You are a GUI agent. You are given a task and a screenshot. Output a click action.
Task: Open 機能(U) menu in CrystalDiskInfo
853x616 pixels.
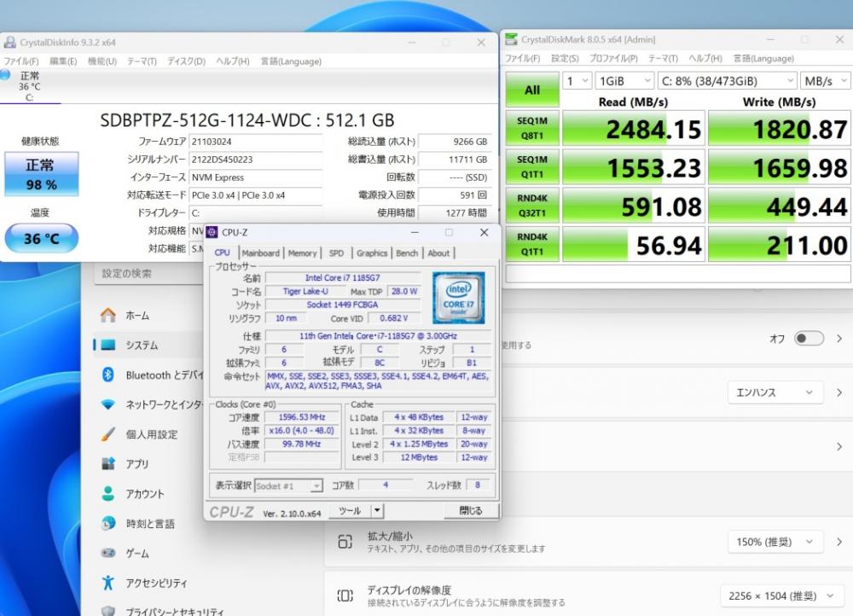(102, 61)
